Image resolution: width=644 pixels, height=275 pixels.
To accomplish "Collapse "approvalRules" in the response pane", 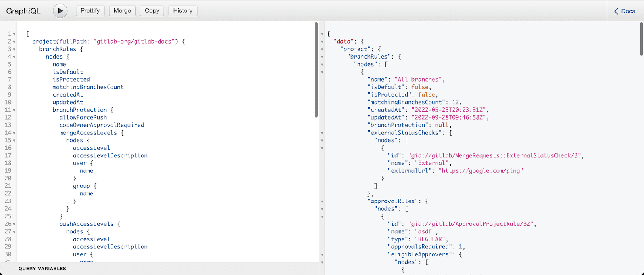I will click(x=322, y=201).
